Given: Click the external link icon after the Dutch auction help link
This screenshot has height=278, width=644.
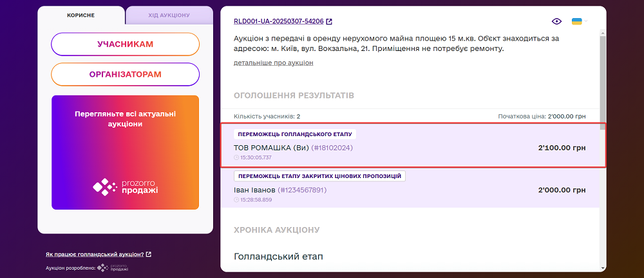Looking at the screenshot, I should pos(149,254).
